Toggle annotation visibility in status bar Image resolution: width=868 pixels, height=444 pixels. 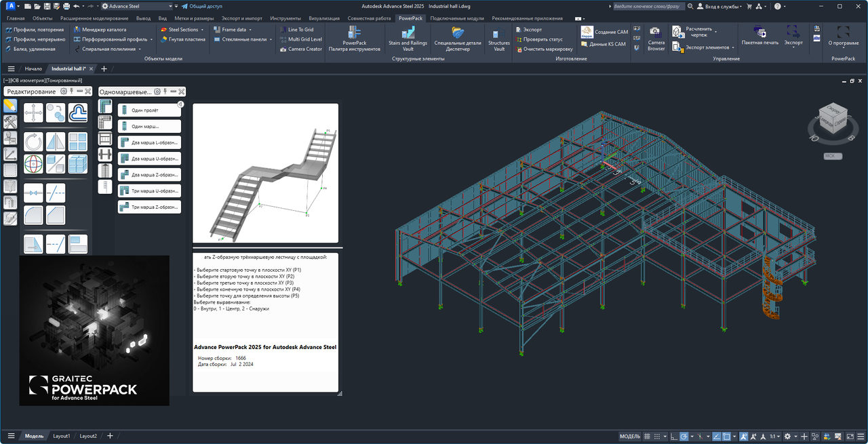pos(744,436)
